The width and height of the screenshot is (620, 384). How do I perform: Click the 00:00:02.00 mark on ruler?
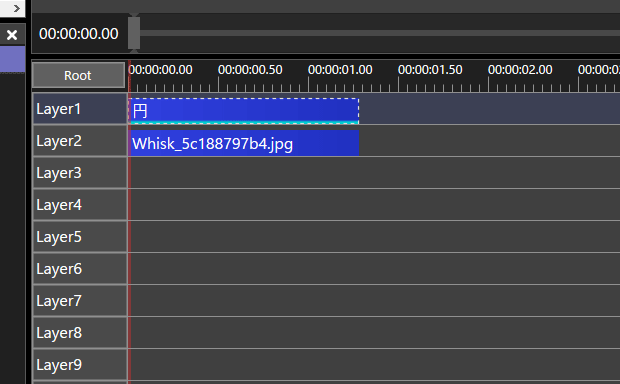tap(520, 70)
